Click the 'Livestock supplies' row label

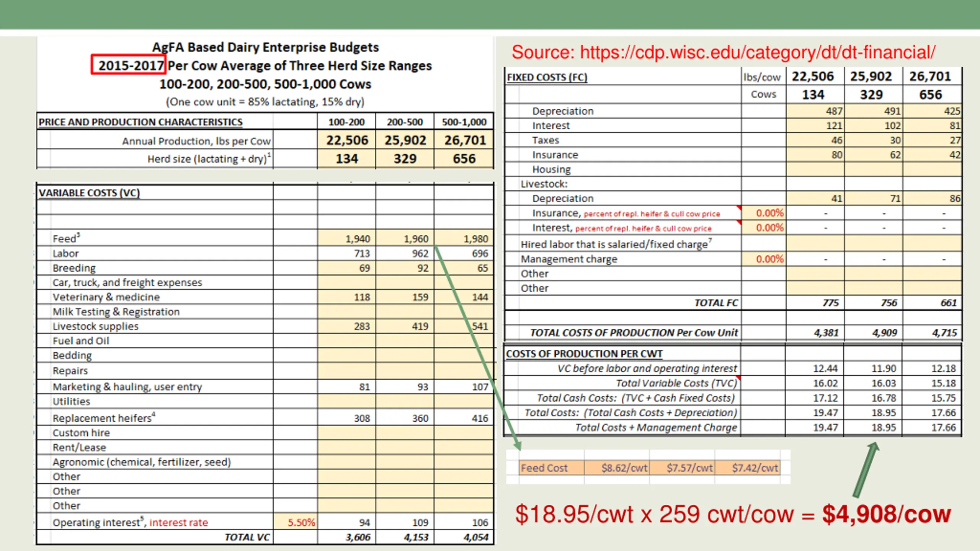point(95,326)
